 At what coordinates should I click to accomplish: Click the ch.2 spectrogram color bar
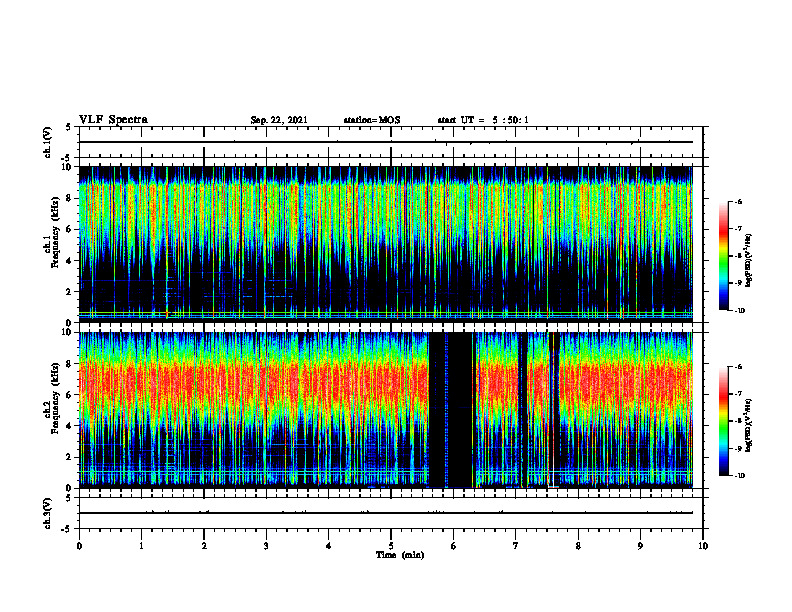(723, 421)
